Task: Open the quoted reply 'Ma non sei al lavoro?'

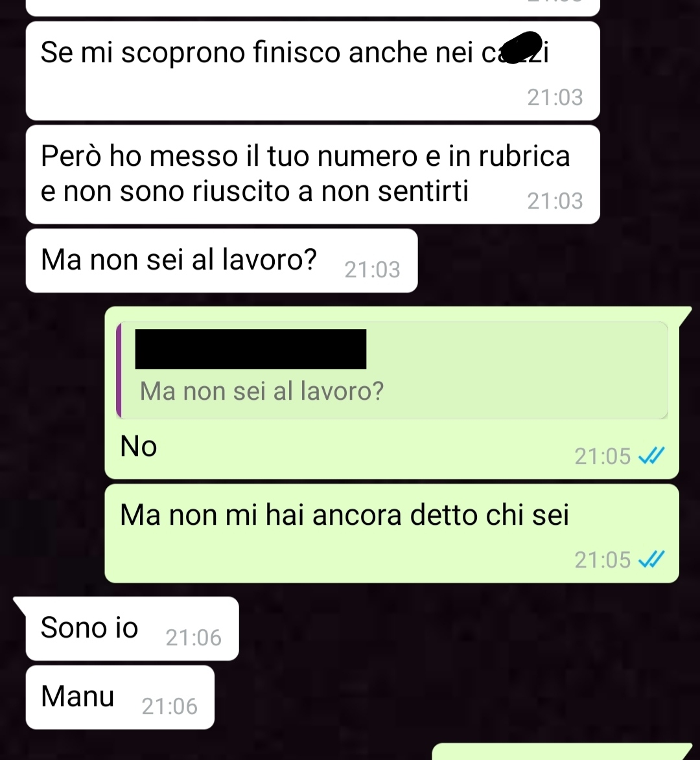Action: [392, 371]
